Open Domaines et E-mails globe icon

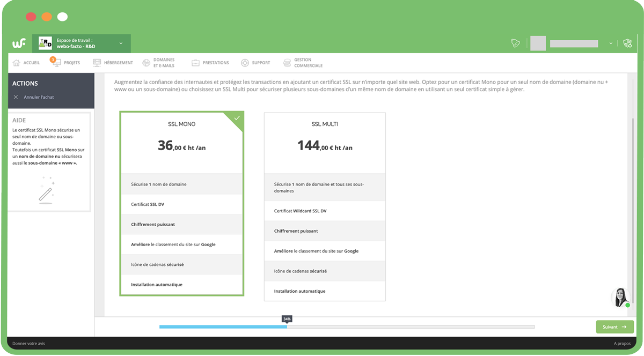pos(145,62)
